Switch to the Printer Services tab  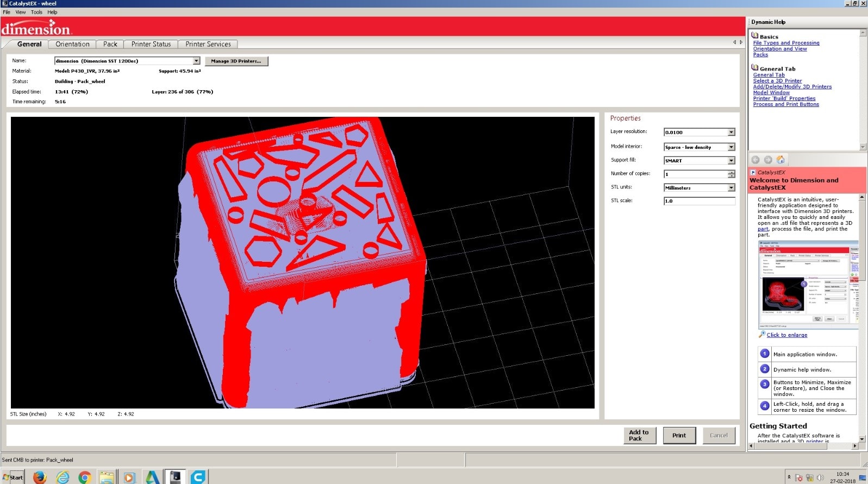(x=208, y=44)
